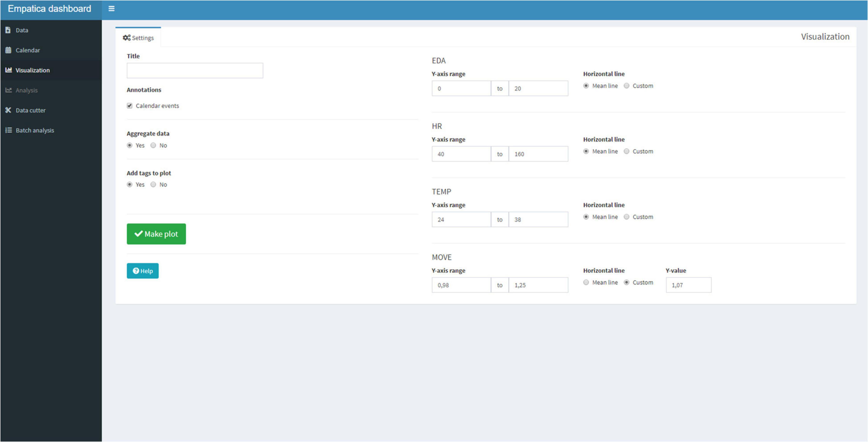The height and width of the screenshot is (442, 868).
Task: Click the MOVE Y-value field showing 1,07
Action: [689, 285]
